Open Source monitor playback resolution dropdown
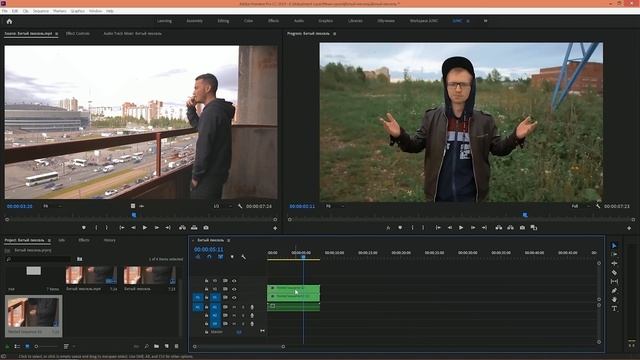 (222, 206)
